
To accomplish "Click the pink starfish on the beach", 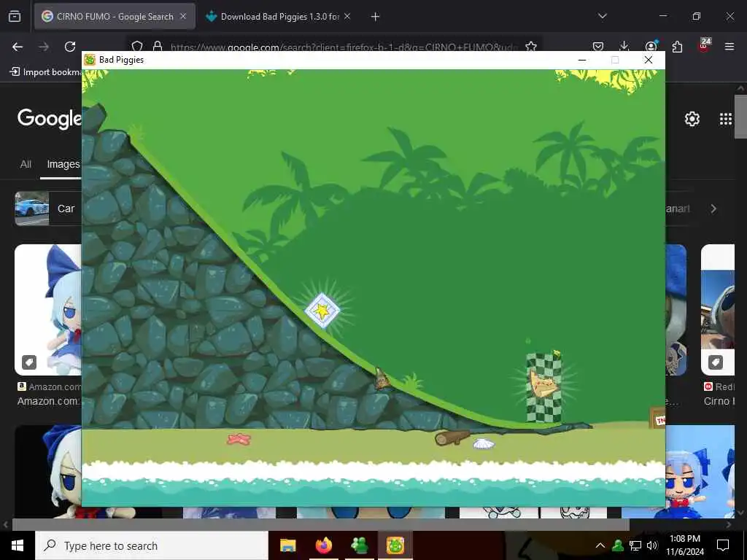I will [239, 438].
